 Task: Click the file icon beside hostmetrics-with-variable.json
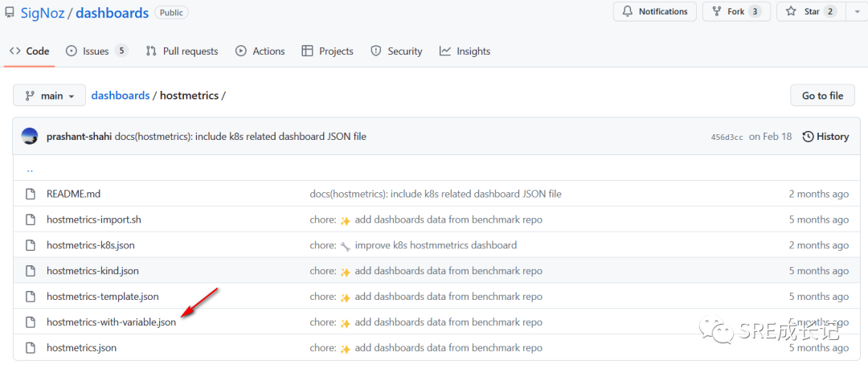pos(31,322)
